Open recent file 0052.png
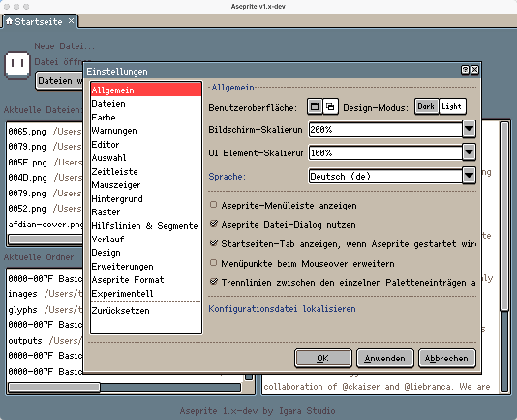The image size is (517, 420). pos(45,209)
